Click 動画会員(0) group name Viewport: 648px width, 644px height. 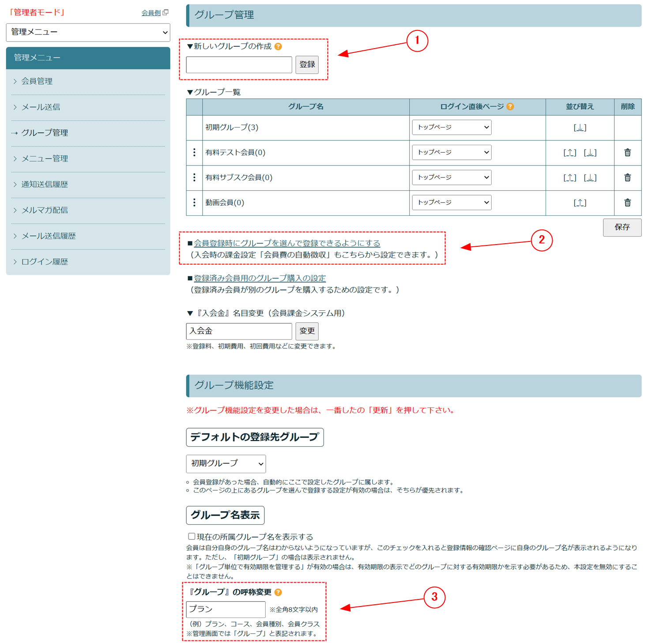point(225,203)
